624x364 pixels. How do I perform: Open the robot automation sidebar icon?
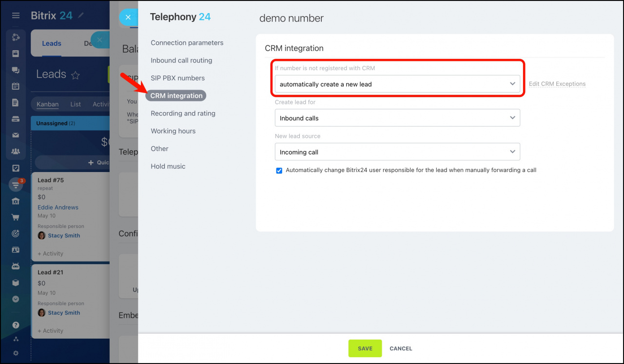(x=16, y=267)
